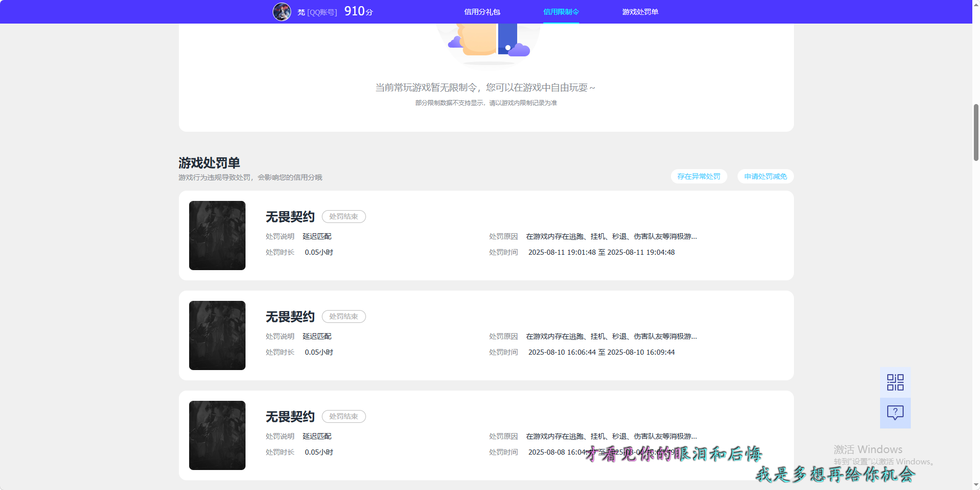Click 无畏契约 title in 2025-08-08 record
Image resolution: width=980 pixels, height=490 pixels.
(290, 417)
